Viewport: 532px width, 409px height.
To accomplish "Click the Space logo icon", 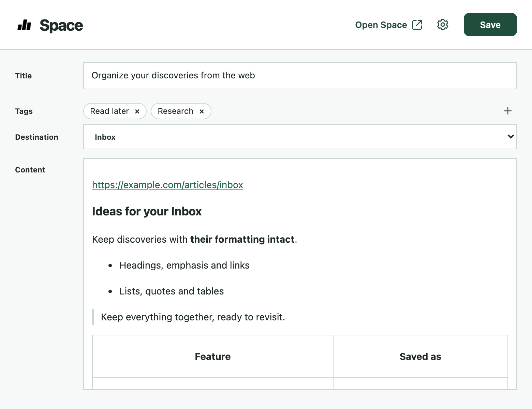I will click(x=24, y=25).
